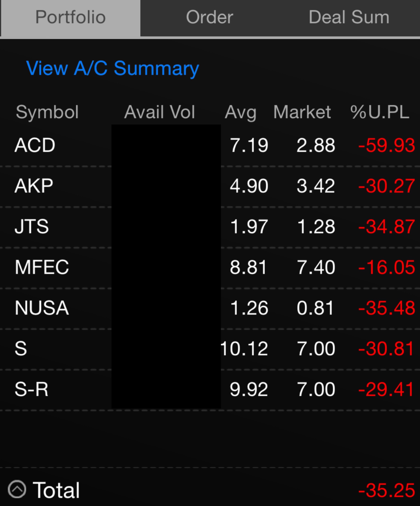The width and height of the screenshot is (420, 506).
Task: Tap the total loss value -35.25
Action: click(387, 490)
